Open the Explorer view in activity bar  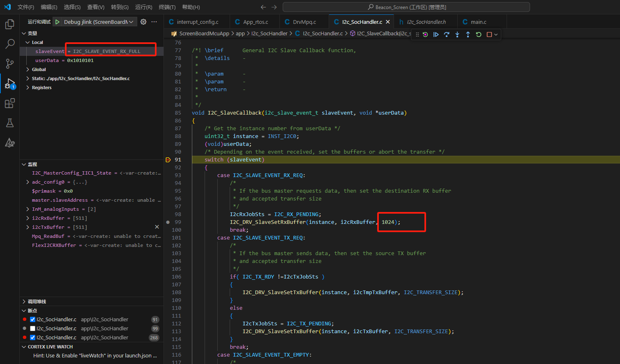pyautogui.click(x=10, y=24)
